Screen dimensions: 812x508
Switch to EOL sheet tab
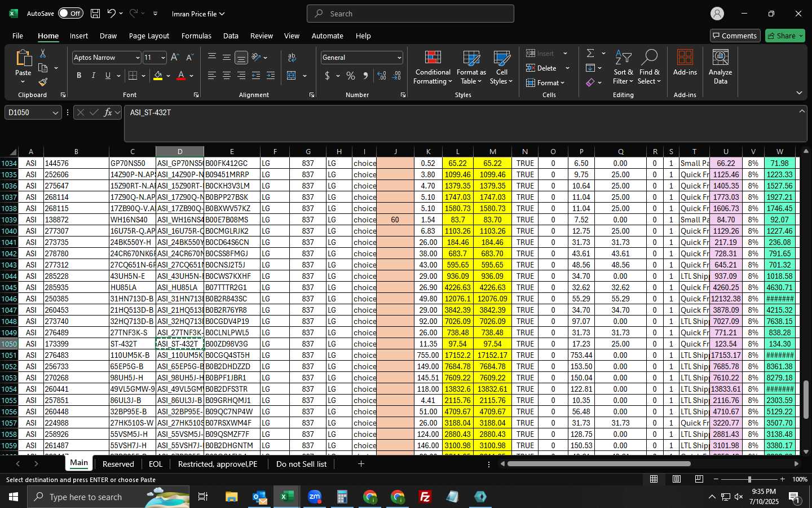(156, 464)
